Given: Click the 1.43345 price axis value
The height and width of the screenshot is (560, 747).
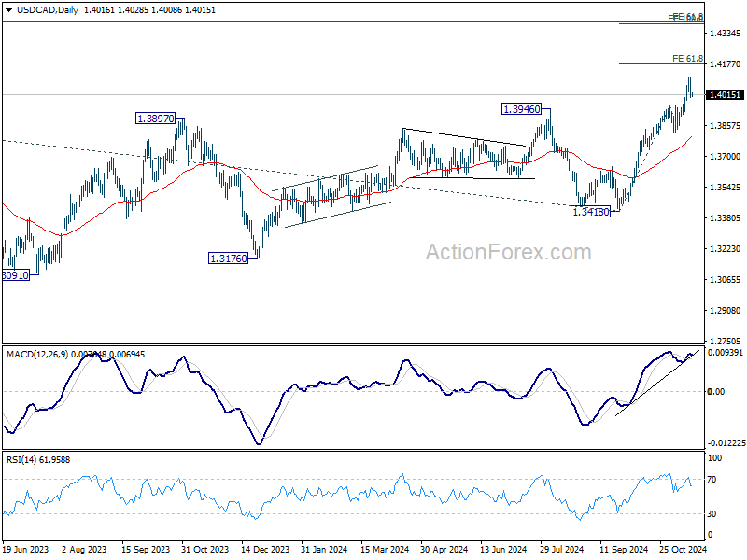Looking at the screenshot, I should (726, 34).
